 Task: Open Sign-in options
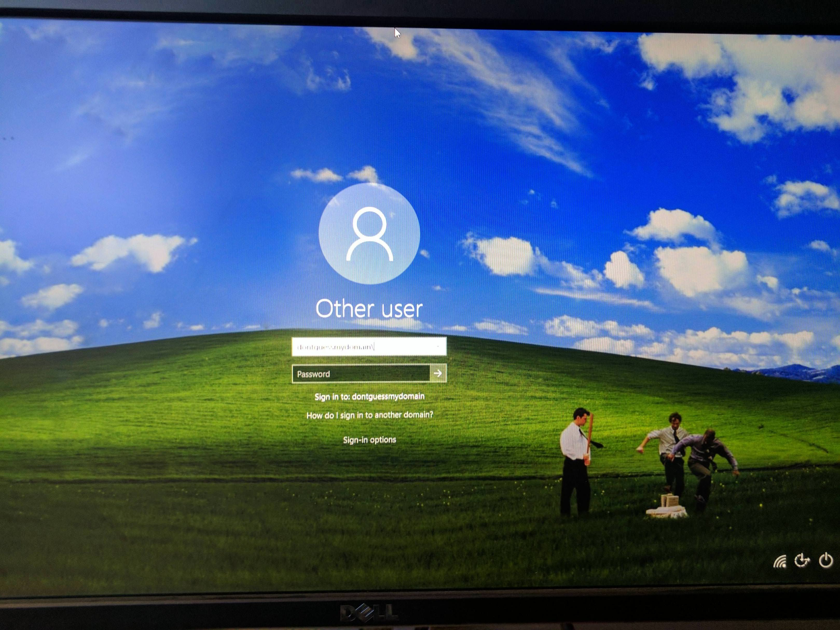click(x=369, y=440)
